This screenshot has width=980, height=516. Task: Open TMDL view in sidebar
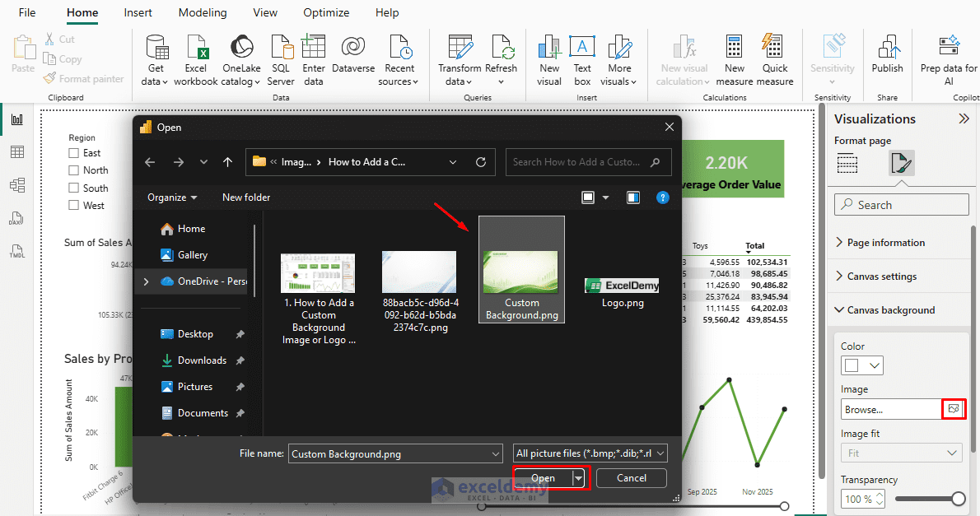(x=16, y=251)
